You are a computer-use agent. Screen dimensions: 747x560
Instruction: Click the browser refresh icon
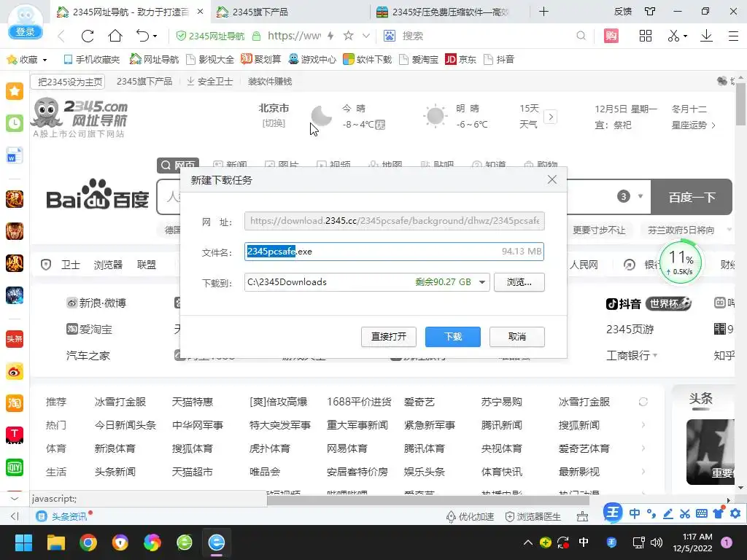(x=88, y=36)
